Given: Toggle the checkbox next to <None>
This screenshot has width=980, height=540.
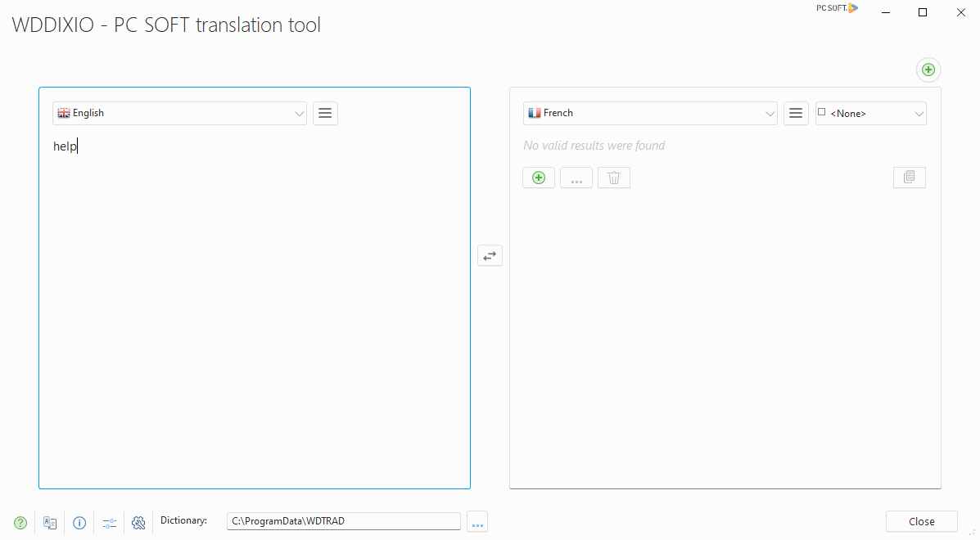Looking at the screenshot, I should coord(822,112).
